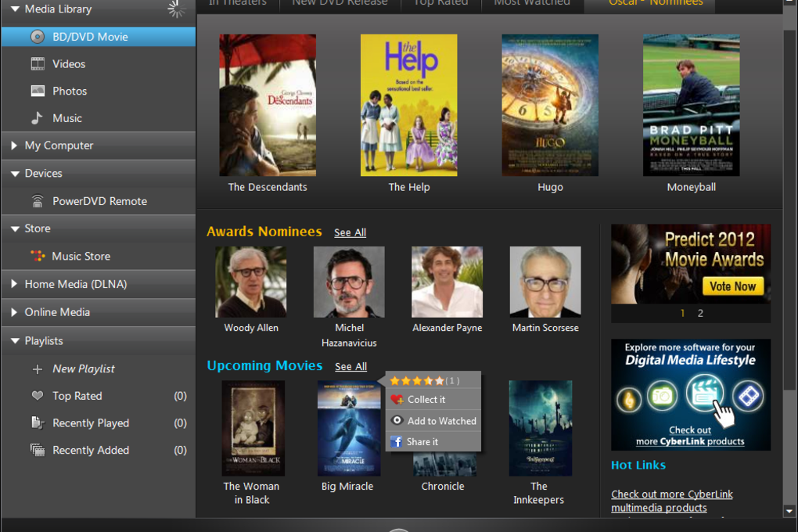Open the Big Miracle poster

[349, 428]
